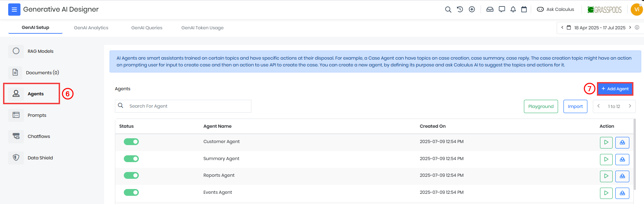Screen dimensions: 644x204
Task: Click the notifications bell icon
Action: pyautogui.click(x=513, y=10)
